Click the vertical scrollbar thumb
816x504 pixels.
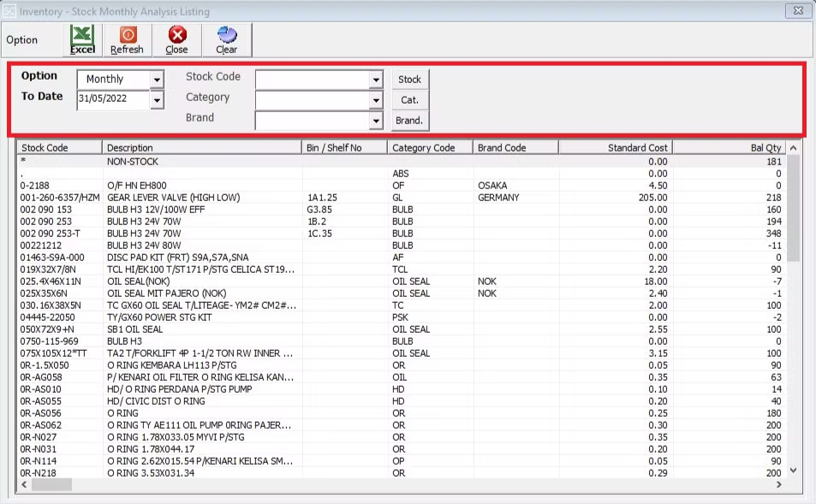pyautogui.click(x=793, y=208)
